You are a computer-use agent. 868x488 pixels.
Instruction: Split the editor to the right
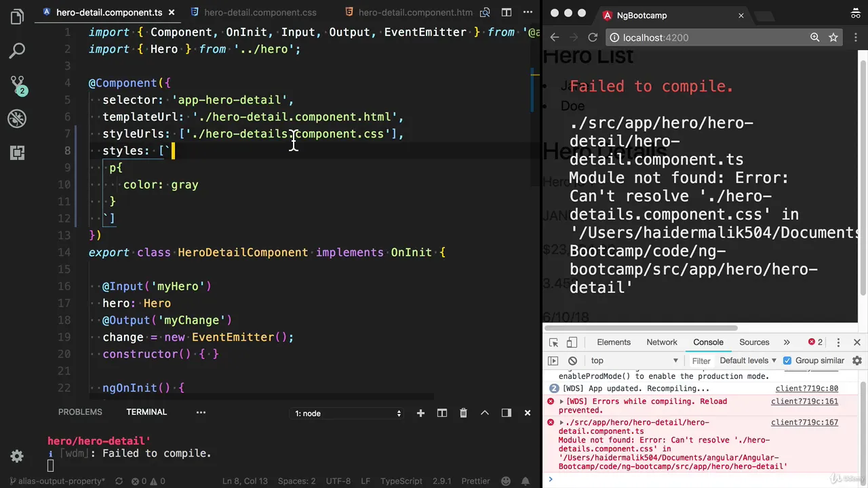click(x=507, y=12)
